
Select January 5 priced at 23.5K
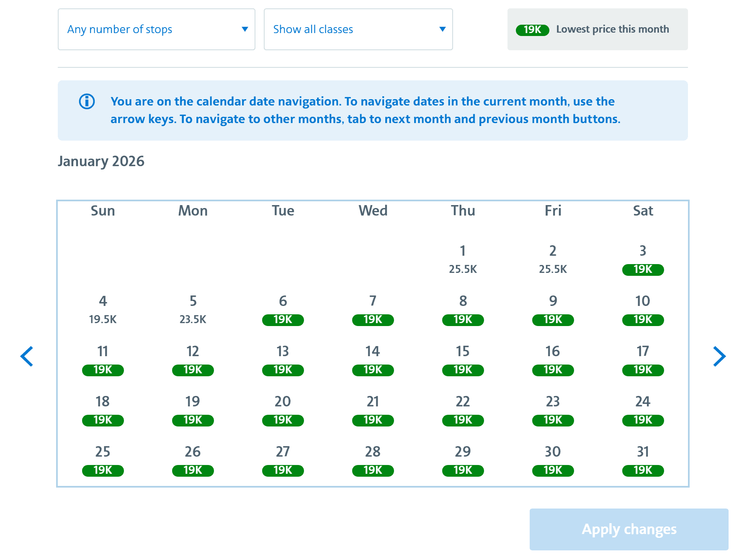pos(193,309)
